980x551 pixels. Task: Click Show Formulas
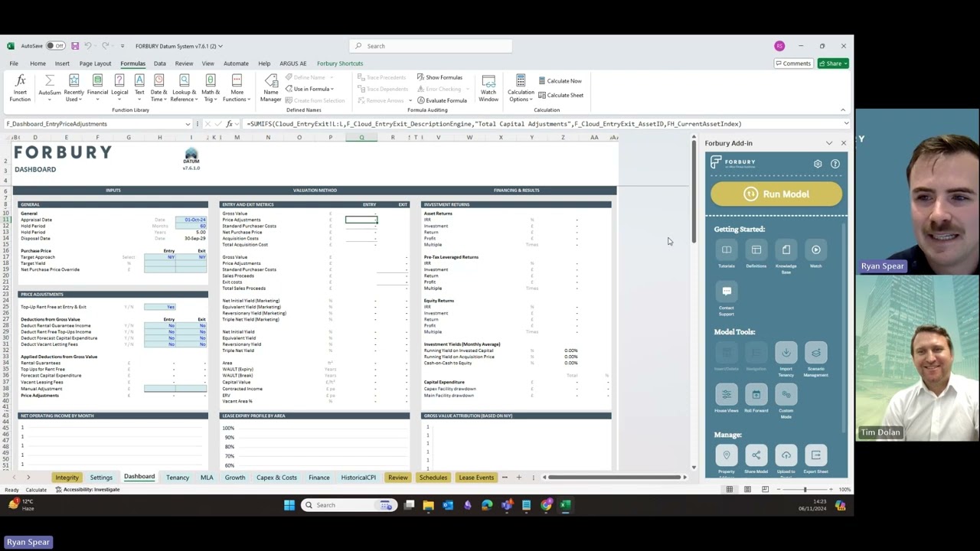(x=439, y=77)
